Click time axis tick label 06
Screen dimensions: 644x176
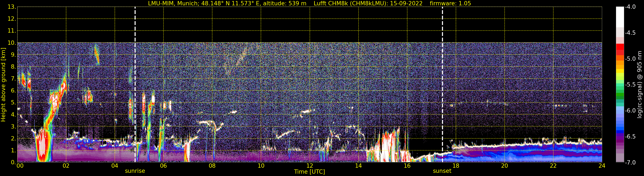point(163,166)
